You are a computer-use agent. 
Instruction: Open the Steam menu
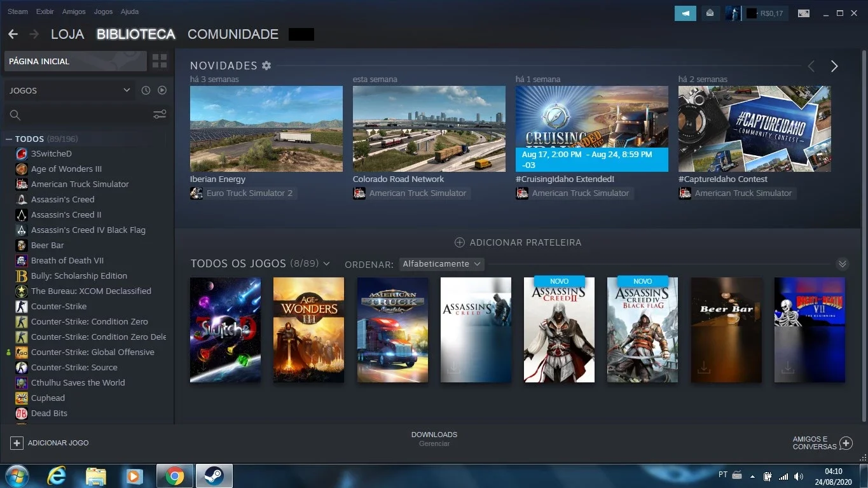18,11
